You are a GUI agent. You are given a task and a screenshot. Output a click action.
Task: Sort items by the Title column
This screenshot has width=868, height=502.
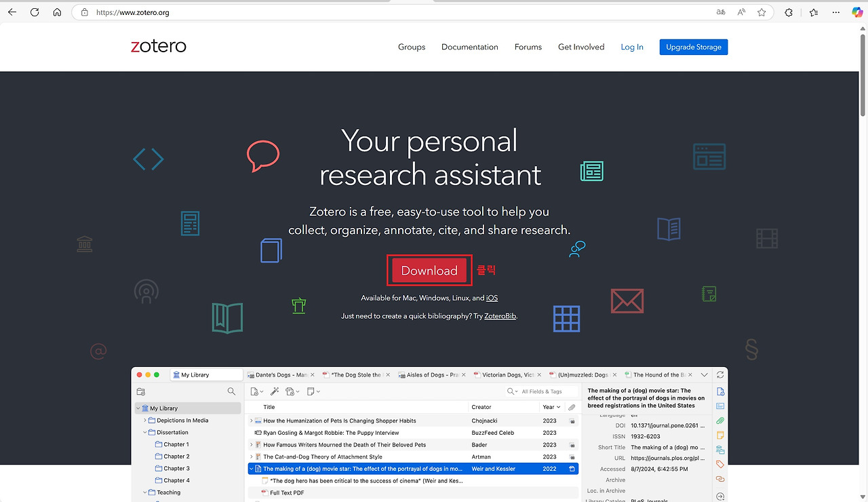coord(269,407)
